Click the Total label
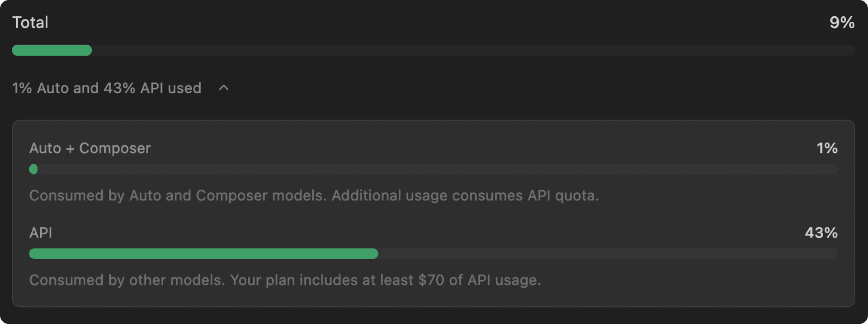The image size is (868, 324). (30, 22)
